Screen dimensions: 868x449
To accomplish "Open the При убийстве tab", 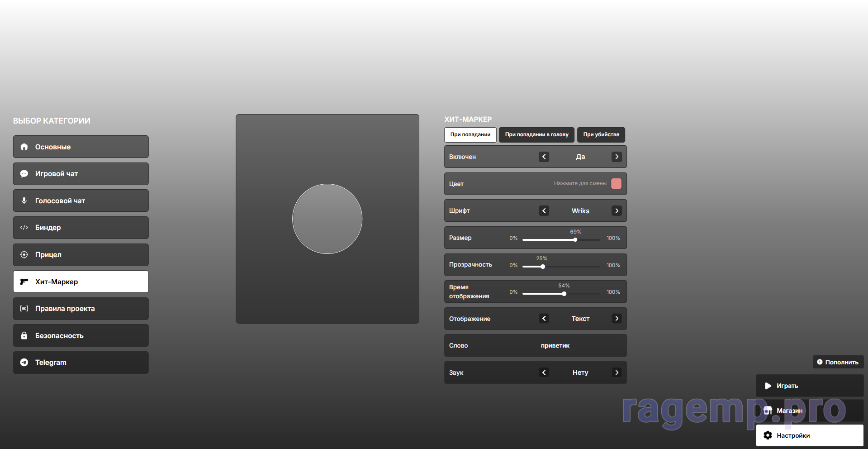I will pyautogui.click(x=601, y=135).
